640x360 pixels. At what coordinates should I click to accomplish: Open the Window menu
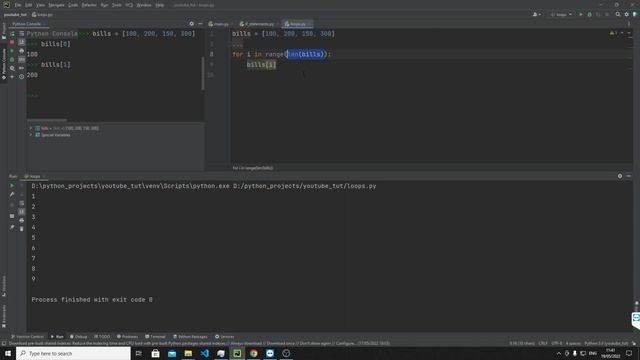(x=144, y=5)
